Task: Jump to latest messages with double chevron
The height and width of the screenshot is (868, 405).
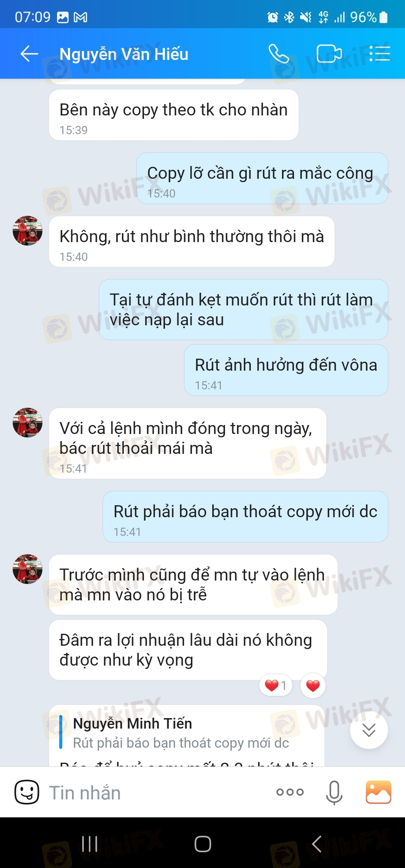Action: click(x=369, y=730)
